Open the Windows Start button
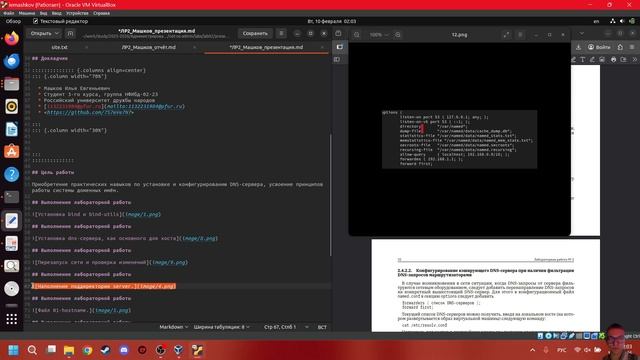This screenshot has width=640, height=360. pyautogui.click(x=13, y=350)
